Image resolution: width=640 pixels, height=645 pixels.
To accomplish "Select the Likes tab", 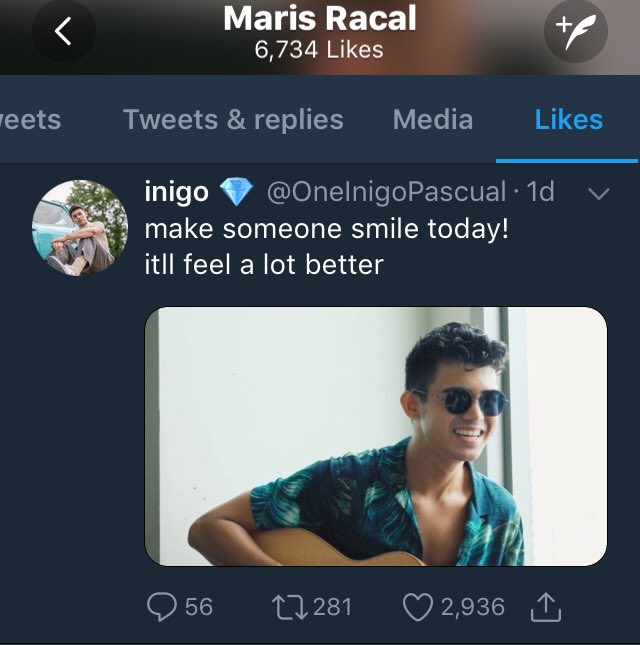I will 568,120.
